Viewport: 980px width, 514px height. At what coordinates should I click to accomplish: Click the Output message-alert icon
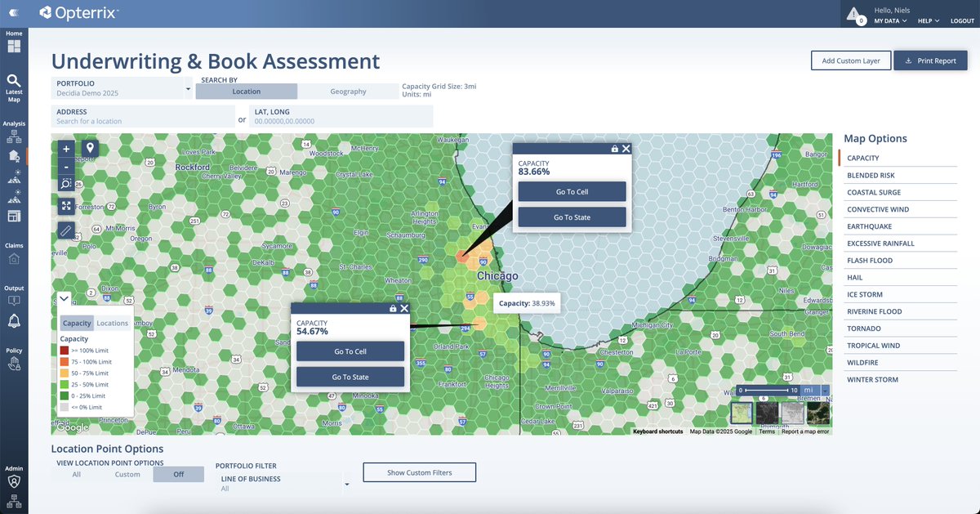tap(14, 301)
